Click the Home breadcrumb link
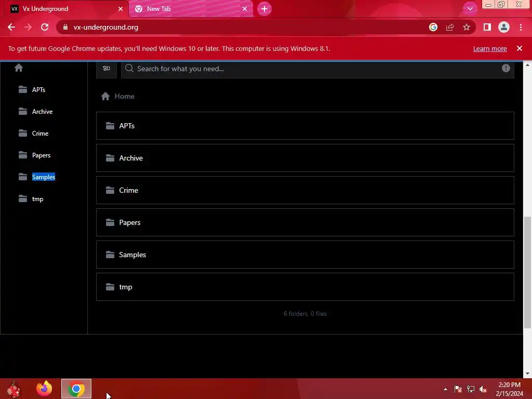532x399 pixels. point(125,96)
